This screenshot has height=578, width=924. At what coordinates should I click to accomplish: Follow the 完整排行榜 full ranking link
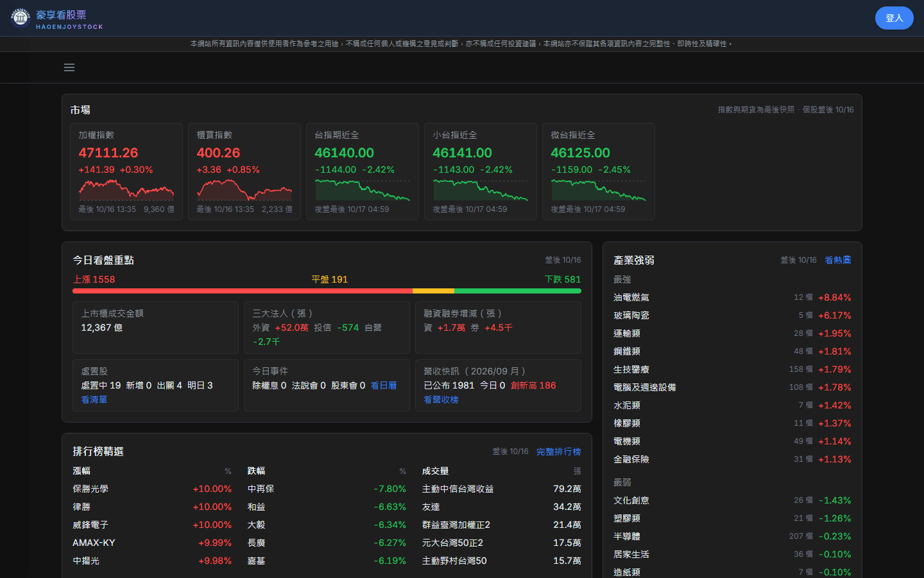(559, 451)
